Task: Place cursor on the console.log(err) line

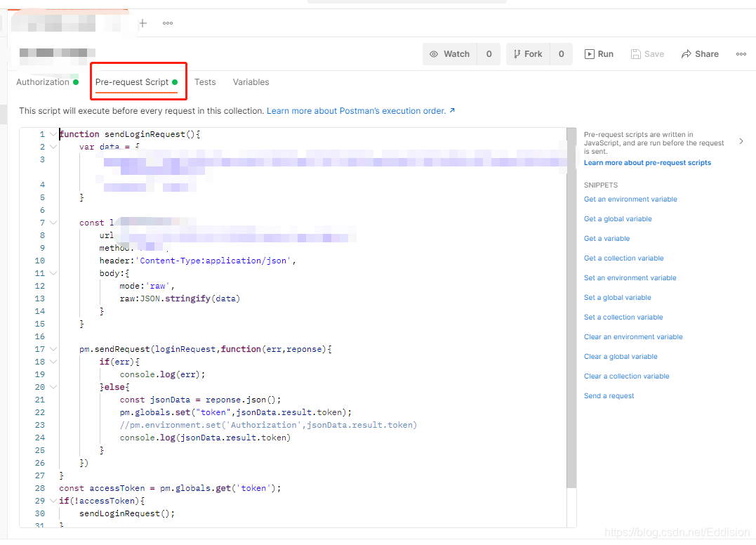Action: point(162,374)
